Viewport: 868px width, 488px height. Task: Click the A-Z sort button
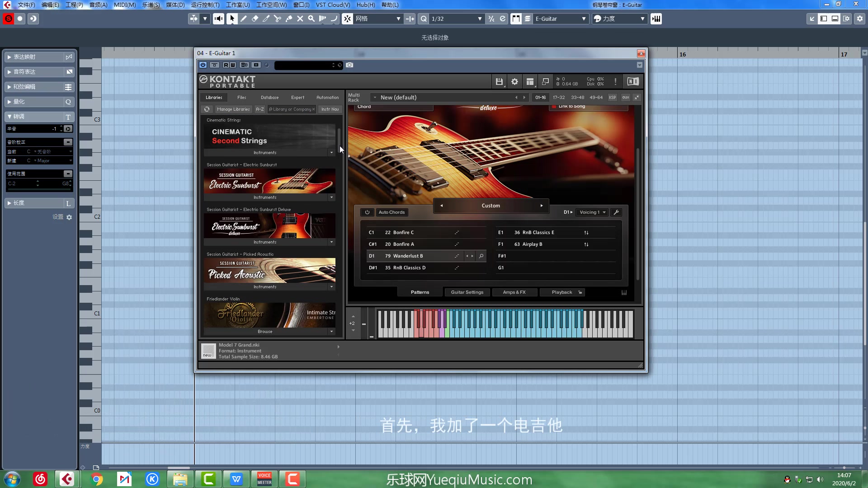tap(259, 109)
